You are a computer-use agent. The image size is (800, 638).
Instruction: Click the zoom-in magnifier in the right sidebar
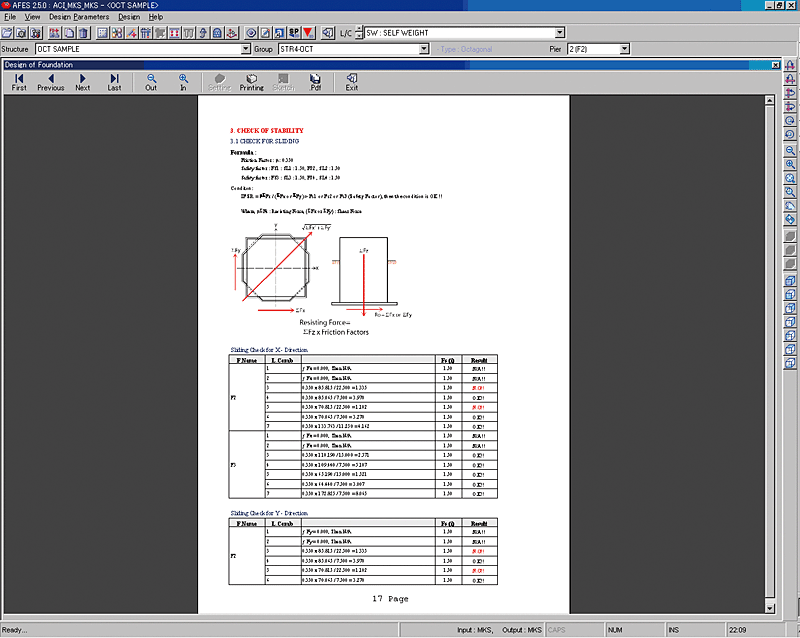790,164
